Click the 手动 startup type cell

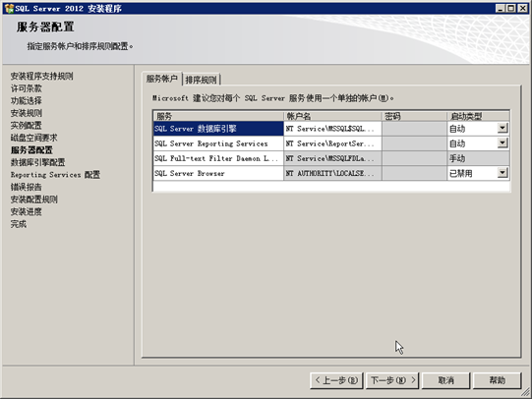click(x=478, y=158)
